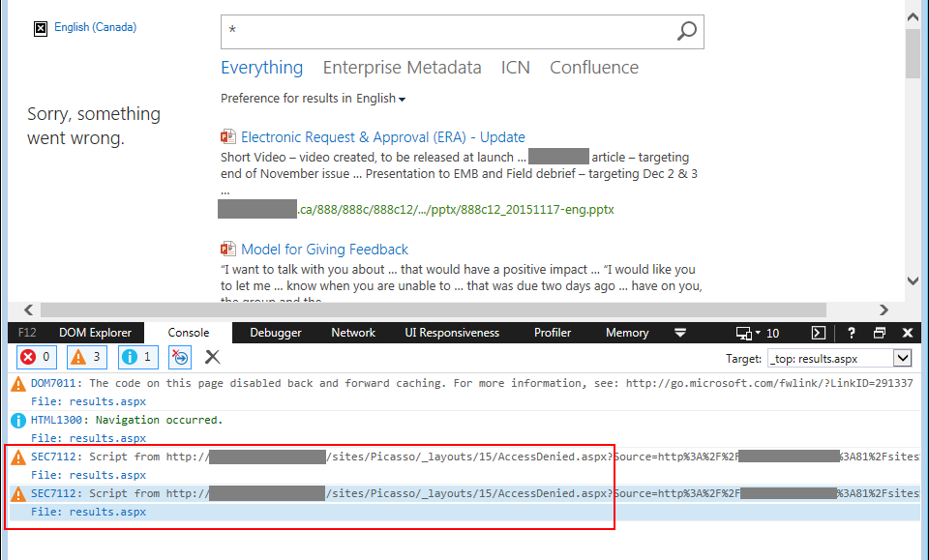Switch to the Debugger tab
Image resolution: width=929 pixels, height=560 pixels.
pyautogui.click(x=276, y=333)
